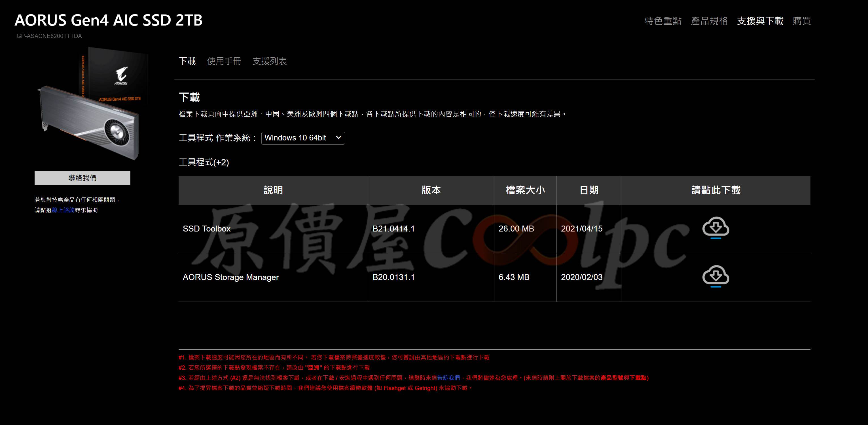Follow the 告訴我們 link in note #3
This screenshot has width=868, height=425.
448,378
